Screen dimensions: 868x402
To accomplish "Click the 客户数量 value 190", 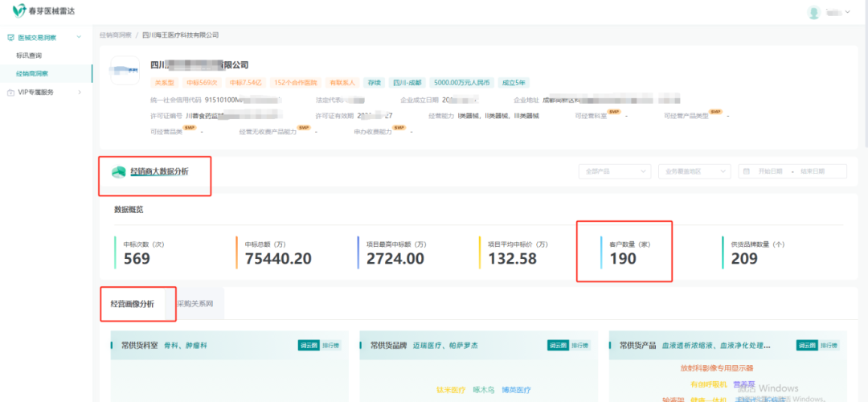I will [623, 259].
